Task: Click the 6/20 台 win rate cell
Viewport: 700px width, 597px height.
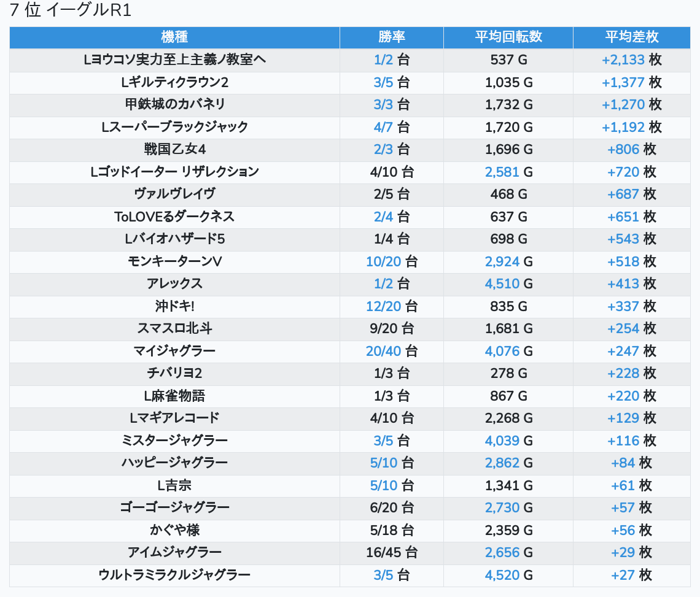Action: tap(392, 508)
